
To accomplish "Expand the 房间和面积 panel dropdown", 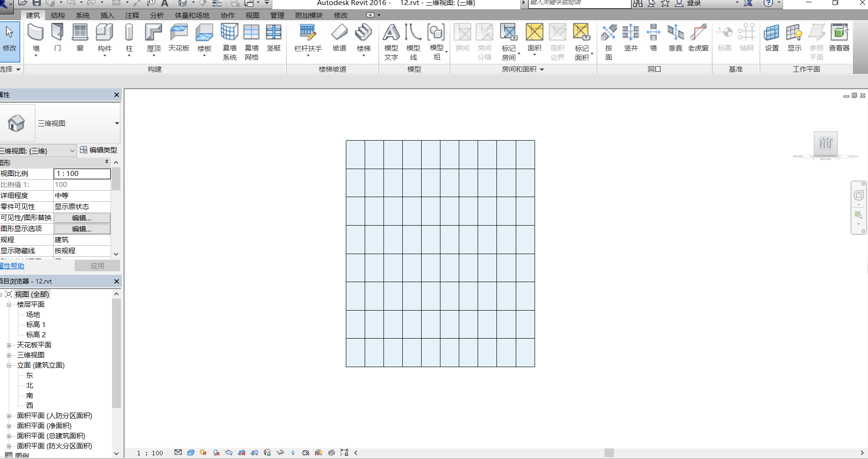I will pos(542,69).
